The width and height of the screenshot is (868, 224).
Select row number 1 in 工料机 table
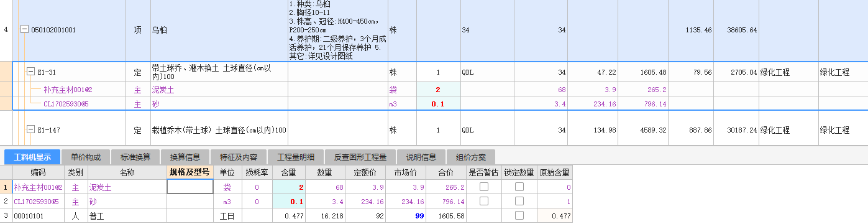[x=6, y=187]
